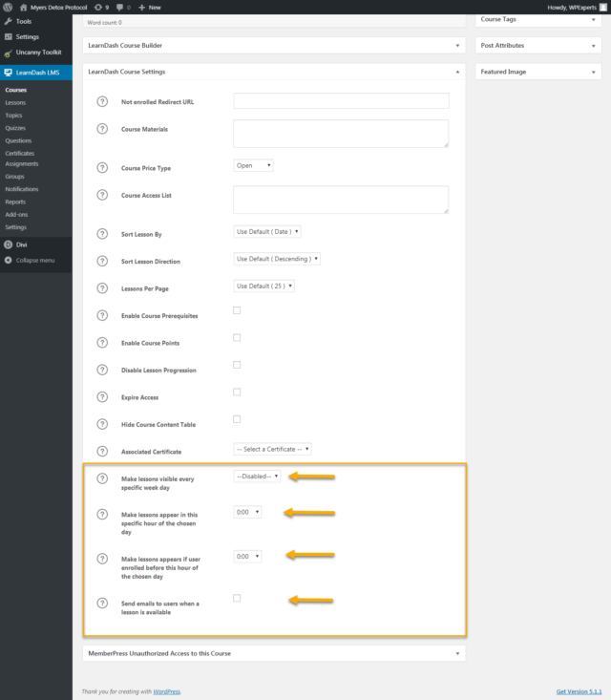Click the plus New icon
Screen dimensions: 611x700
coord(142,7)
